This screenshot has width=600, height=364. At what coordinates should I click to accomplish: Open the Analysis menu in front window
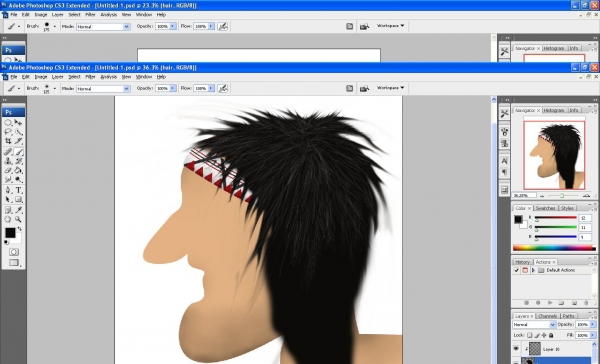point(108,77)
